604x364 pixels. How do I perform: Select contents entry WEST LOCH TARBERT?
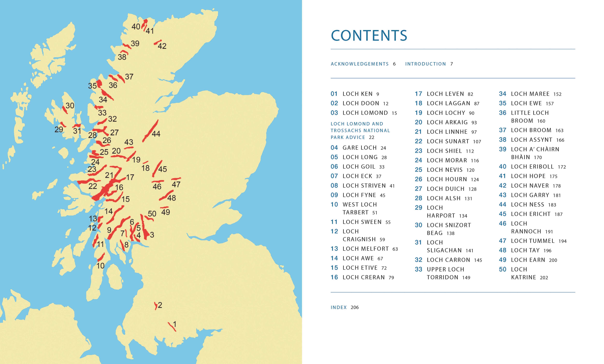pyautogui.click(x=354, y=208)
